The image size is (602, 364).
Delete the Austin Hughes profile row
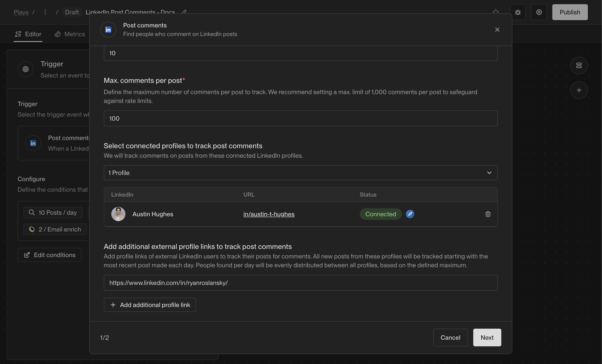(x=488, y=214)
